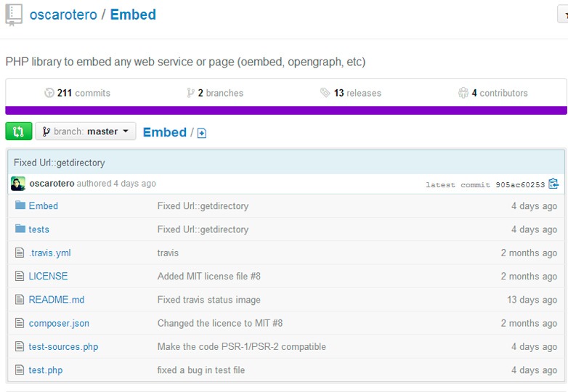
Task: Open the Embed repository title link
Action: [133, 15]
